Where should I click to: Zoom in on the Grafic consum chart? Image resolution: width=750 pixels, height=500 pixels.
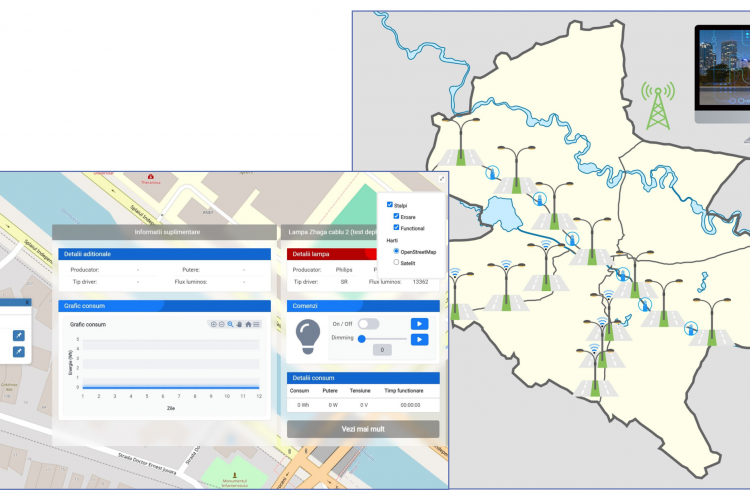(214, 324)
